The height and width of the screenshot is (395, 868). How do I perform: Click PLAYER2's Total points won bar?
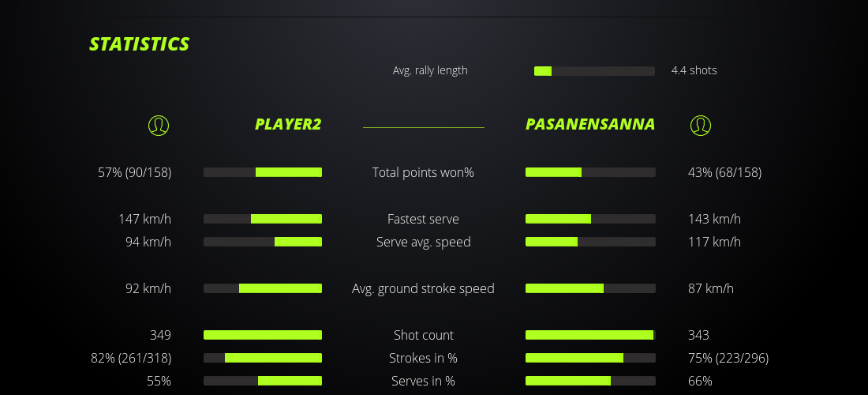tap(263, 172)
